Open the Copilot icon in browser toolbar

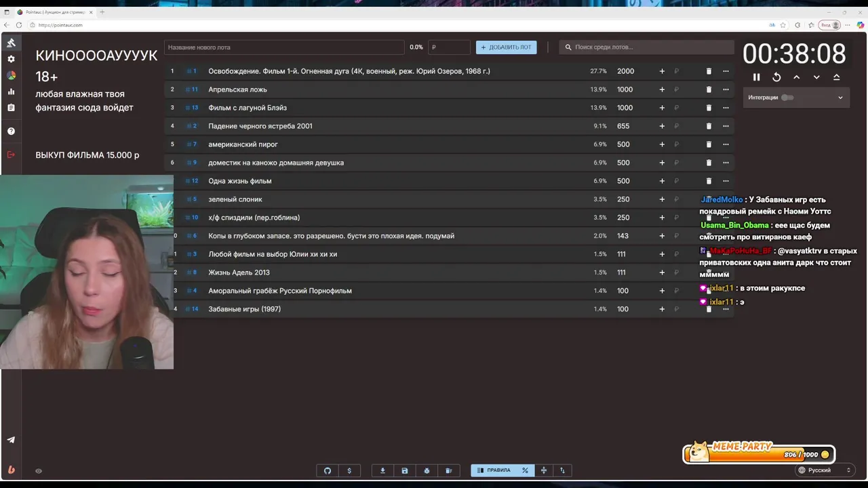(861, 25)
